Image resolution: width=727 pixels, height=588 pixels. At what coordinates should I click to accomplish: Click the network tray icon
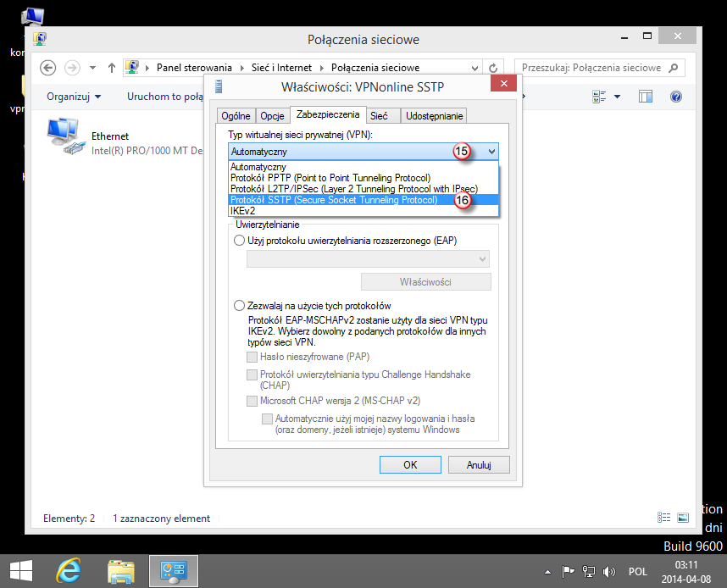click(x=588, y=572)
